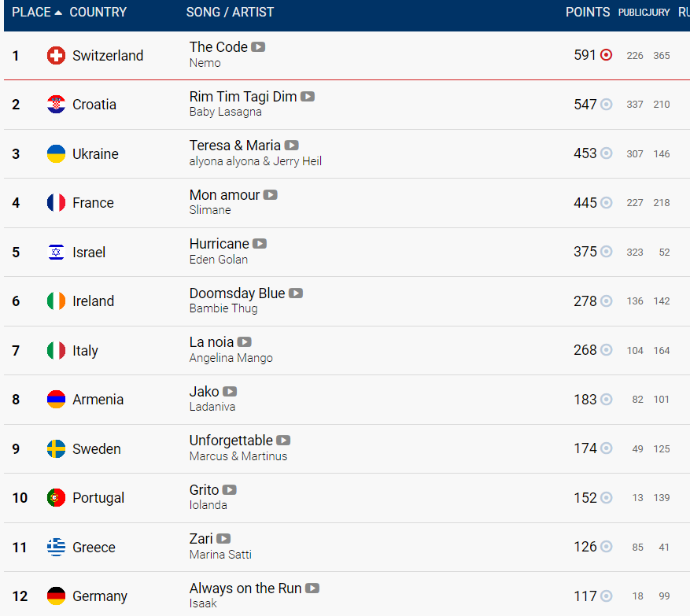The image size is (690, 616).
Task: Sort by PUBLIC votes column
Action: [x=632, y=13]
